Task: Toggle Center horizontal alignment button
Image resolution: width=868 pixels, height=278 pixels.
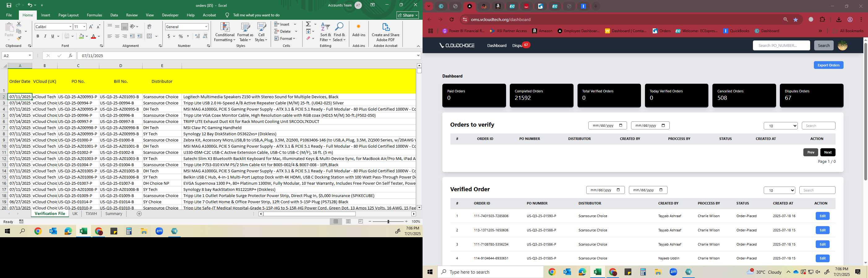Action: tap(117, 36)
